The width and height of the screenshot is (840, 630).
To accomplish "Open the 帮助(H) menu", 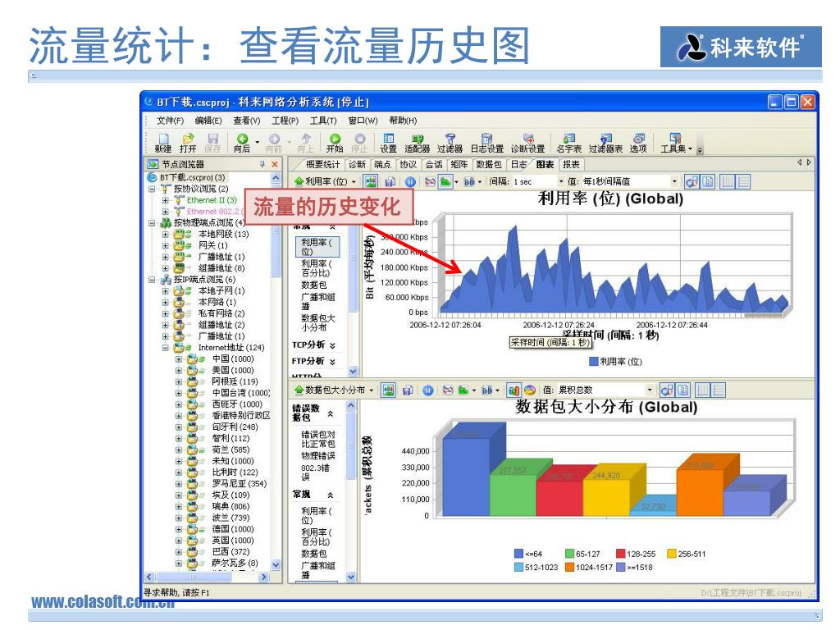I will (403, 121).
